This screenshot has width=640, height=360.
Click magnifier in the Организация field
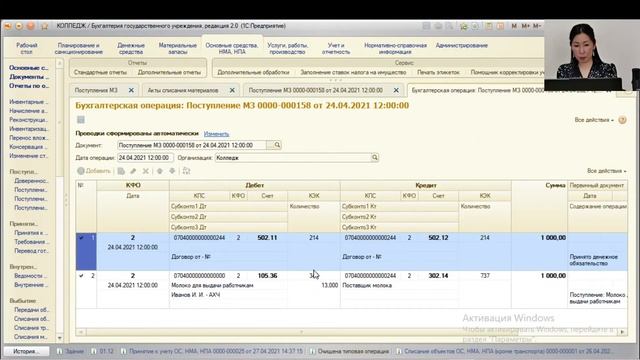pyautogui.click(x=375, y=158)
